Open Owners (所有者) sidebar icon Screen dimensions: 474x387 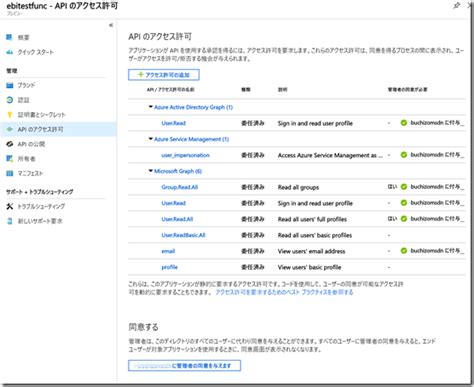(10, 159)
